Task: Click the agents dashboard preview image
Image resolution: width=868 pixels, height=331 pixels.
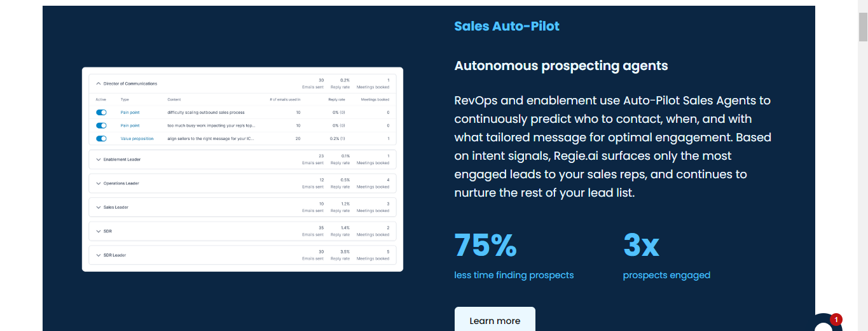Action: tap(242, 169)
